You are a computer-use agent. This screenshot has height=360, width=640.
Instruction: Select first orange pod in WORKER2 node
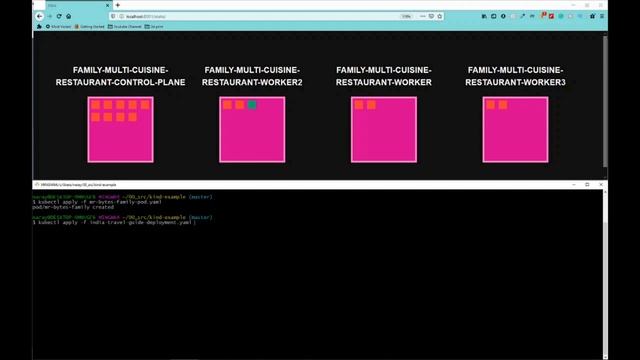[x=227, y=105]
